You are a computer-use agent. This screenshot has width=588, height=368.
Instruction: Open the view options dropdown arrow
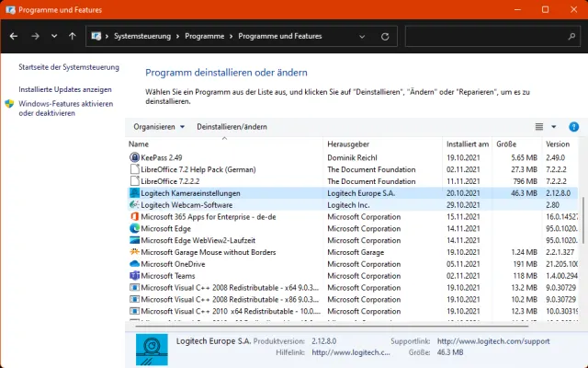pos(553,127)
